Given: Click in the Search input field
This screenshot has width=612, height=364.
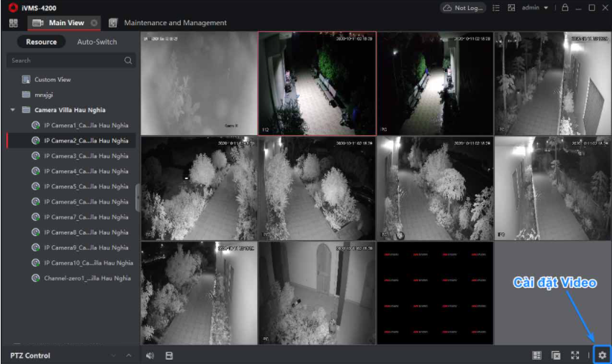Looking at the screenshot, I should point(65,61).
